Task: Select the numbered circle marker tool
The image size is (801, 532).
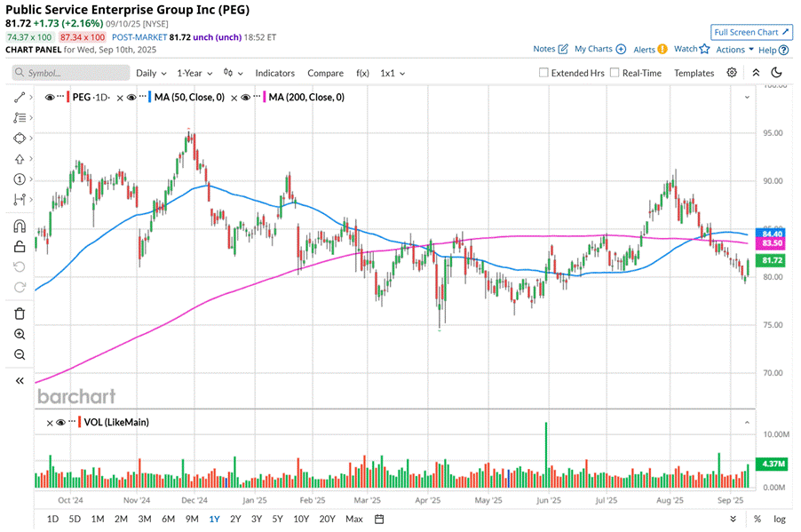Action: coord(20,179)
